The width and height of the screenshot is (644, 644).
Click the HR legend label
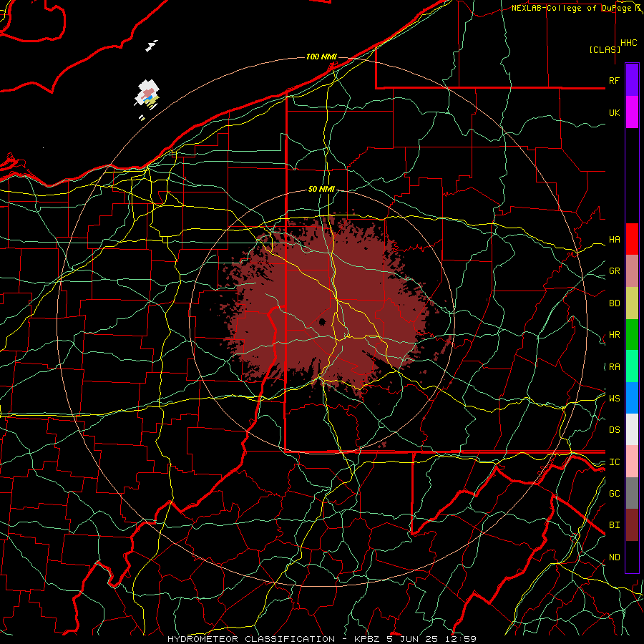614,335
